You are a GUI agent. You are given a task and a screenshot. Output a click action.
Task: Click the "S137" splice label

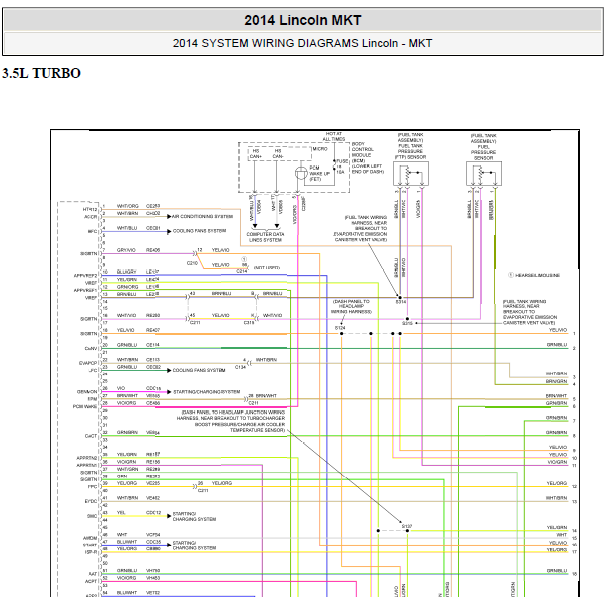pyautogui.click(x=407, y=526)
